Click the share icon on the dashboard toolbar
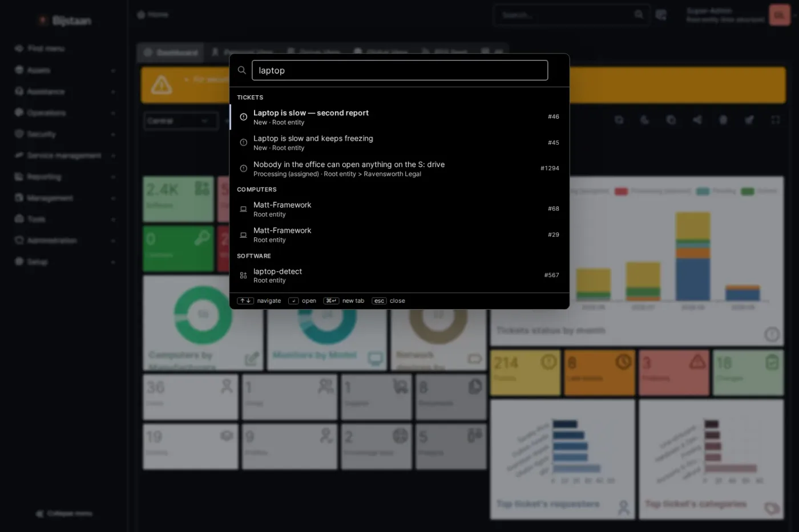The width and height of the screenshot is (799, 532). pyautogui.click(x=697, y=120)
